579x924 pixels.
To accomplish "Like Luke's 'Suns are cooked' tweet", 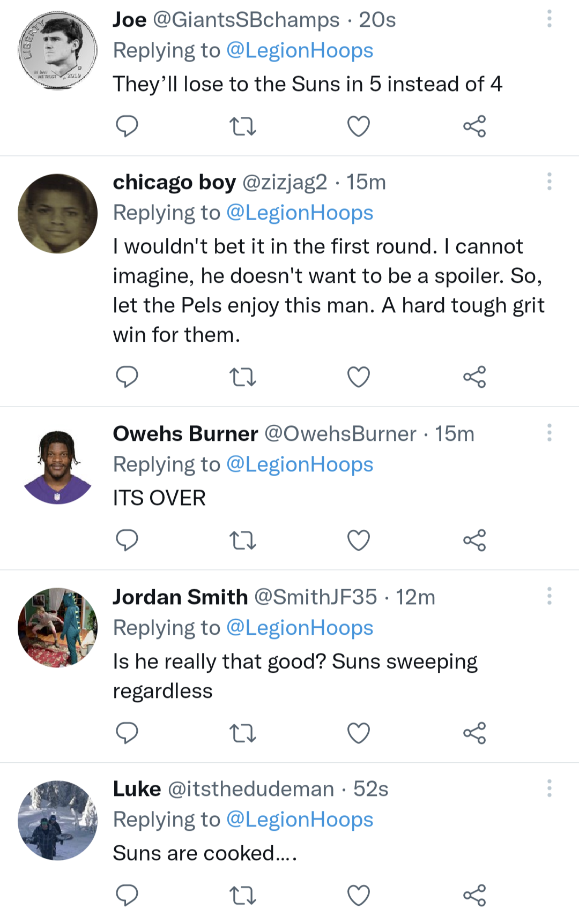I will click(358, 895).
